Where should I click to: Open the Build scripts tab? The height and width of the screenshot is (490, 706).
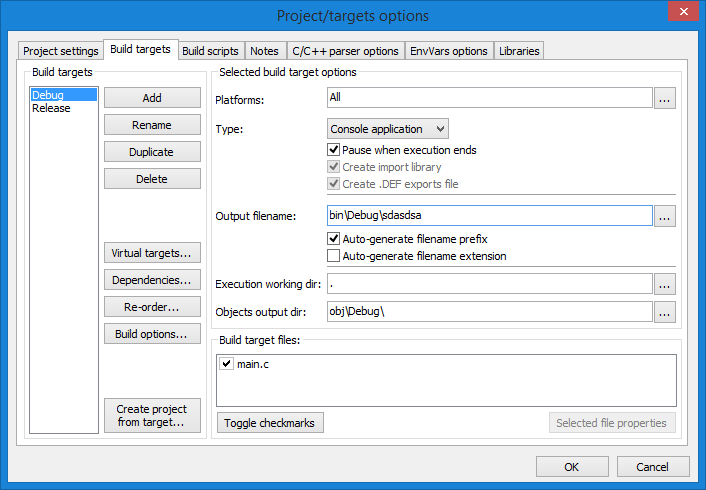pyautogui.click(x=210, y=51)
